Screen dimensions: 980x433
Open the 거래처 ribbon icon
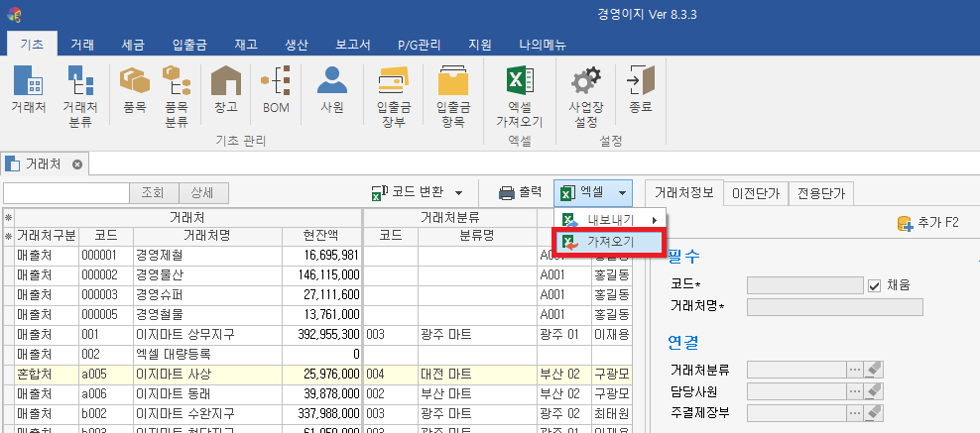(28, 95)
